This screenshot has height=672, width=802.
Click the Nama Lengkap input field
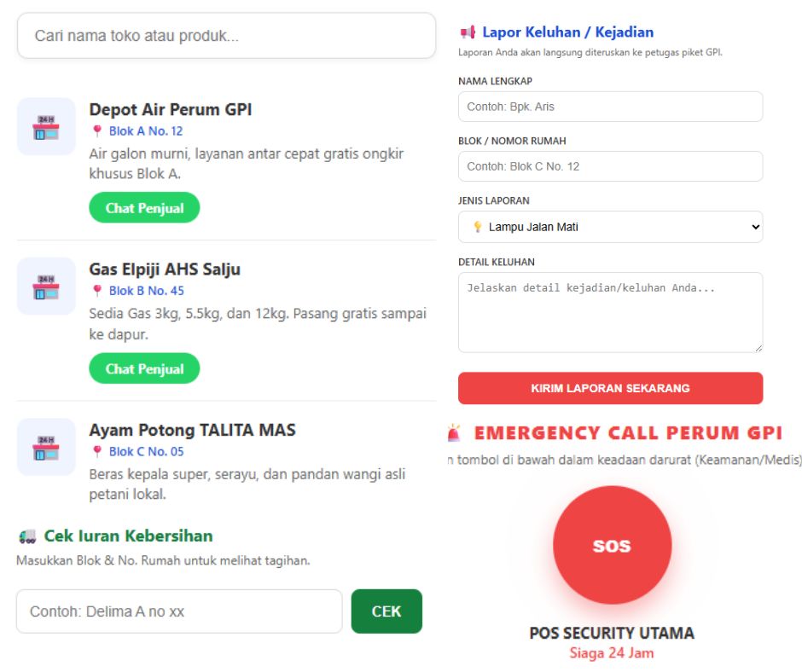click(x=610, y=106)
